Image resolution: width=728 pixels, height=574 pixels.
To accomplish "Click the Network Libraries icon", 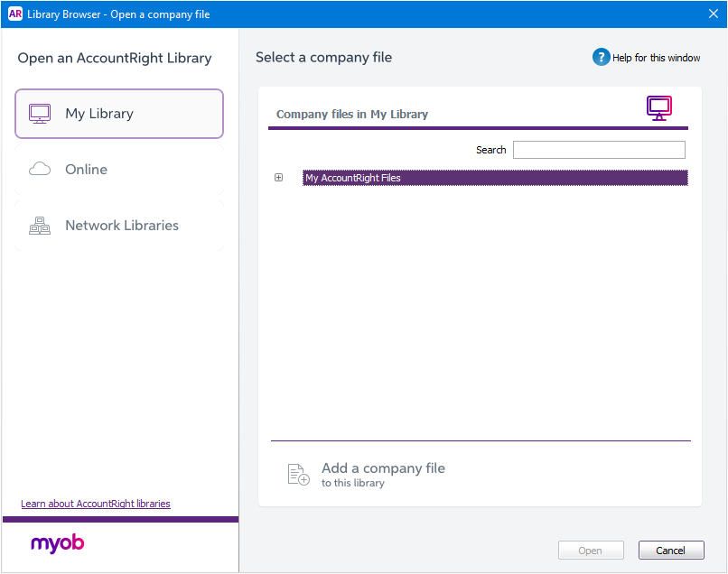I will tap(39, 225).
